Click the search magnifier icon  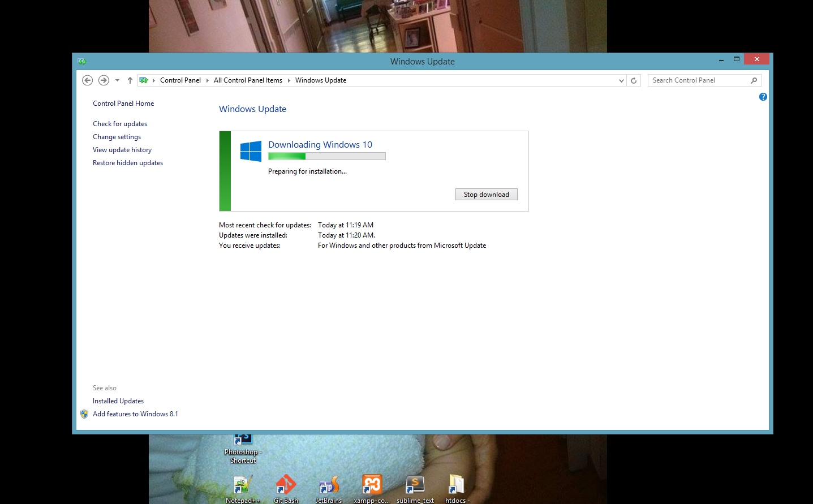coord(754,80)
